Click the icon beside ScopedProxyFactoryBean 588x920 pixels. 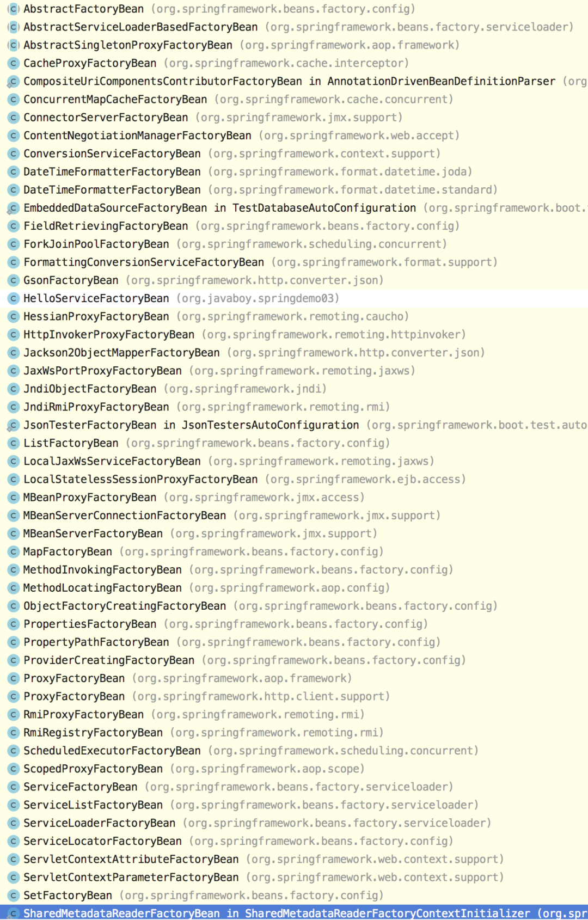[x=13, y=769]
